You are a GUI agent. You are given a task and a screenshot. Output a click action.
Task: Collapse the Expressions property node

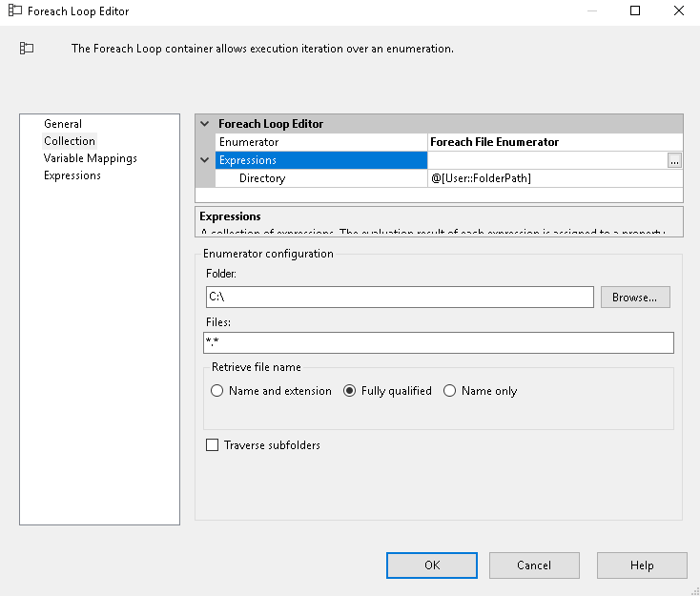point(205,160)
